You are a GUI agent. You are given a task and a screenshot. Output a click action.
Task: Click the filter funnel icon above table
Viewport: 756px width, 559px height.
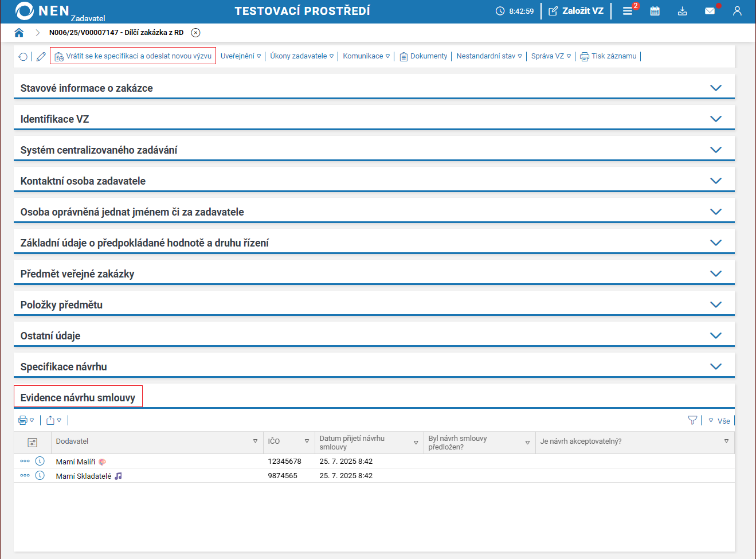pyautogui.click(x=692, y=420)
